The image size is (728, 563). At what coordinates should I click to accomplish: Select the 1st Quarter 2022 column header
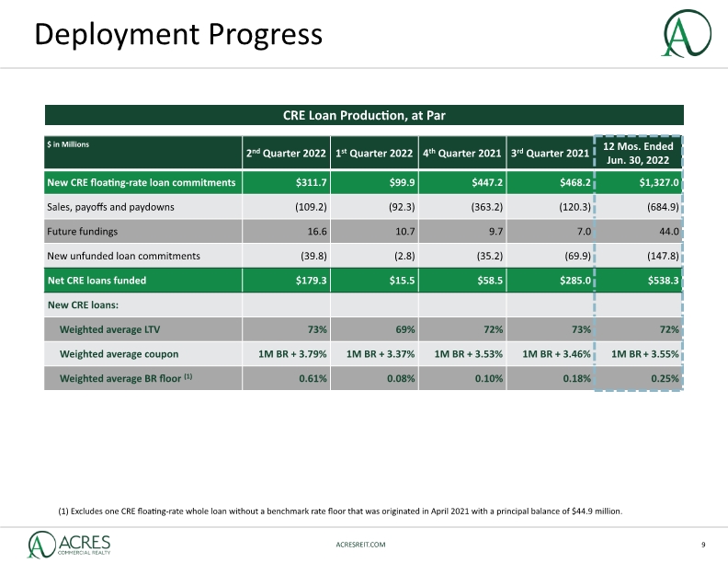[x=374, y=153]
